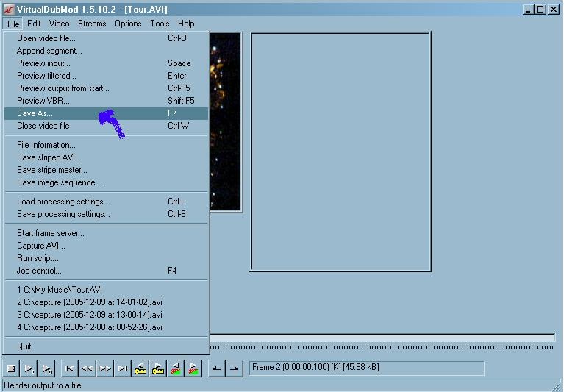The image size is (564, 392).
Task: Open the Edit menu
Action: [x=34, y=24]
